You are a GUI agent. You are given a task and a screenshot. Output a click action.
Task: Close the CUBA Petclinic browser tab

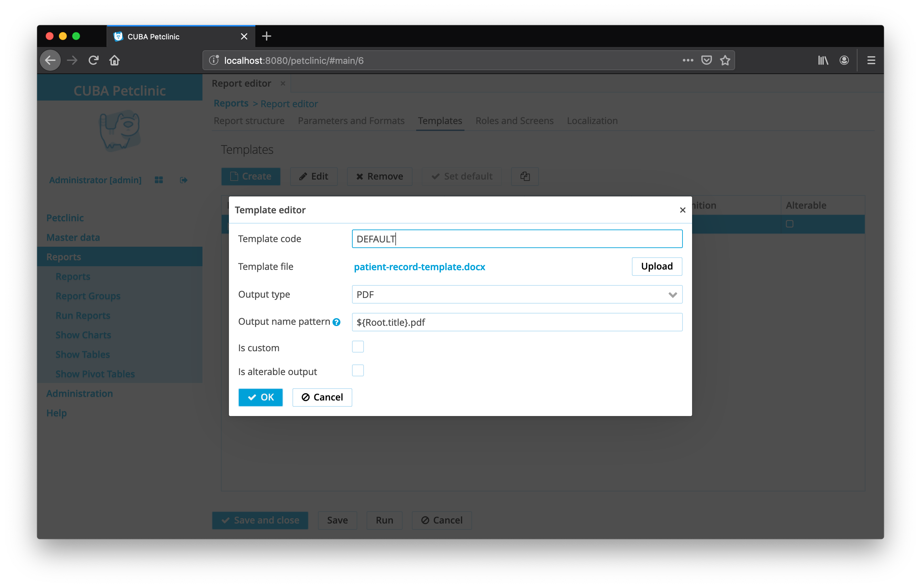244,36
